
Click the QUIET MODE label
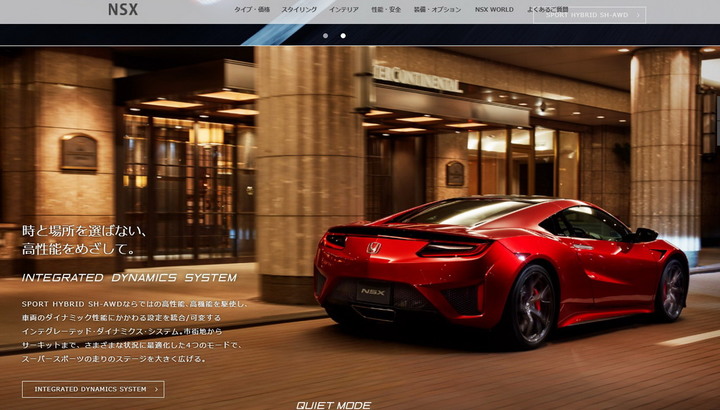pyautogui.click(x=334, y=405)
